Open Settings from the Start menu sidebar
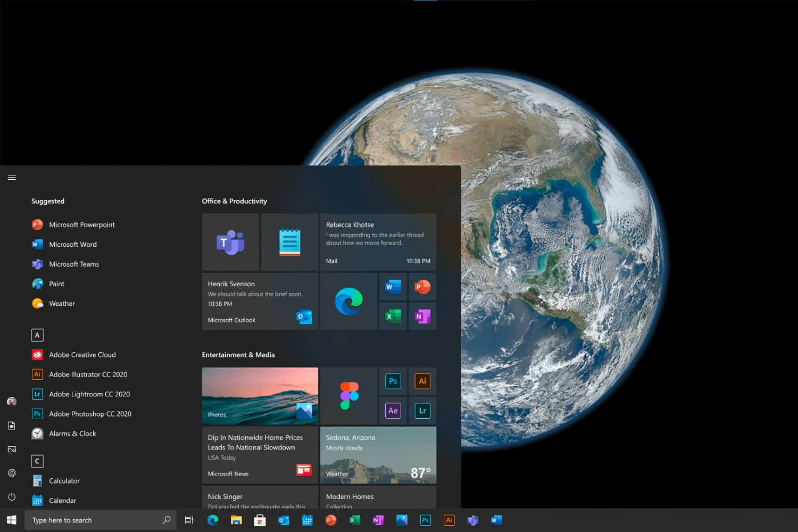The height and width of the screenshot is (532, 798). click(11, 472)
